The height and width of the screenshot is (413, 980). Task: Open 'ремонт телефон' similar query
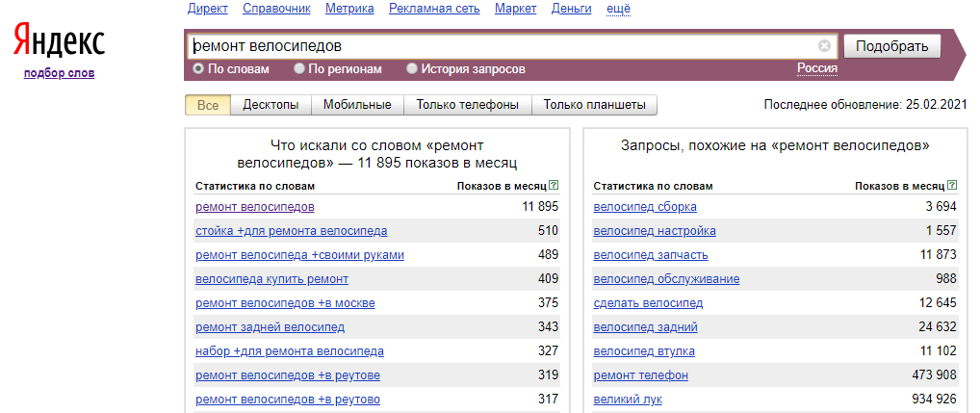[x=640, y=375]
